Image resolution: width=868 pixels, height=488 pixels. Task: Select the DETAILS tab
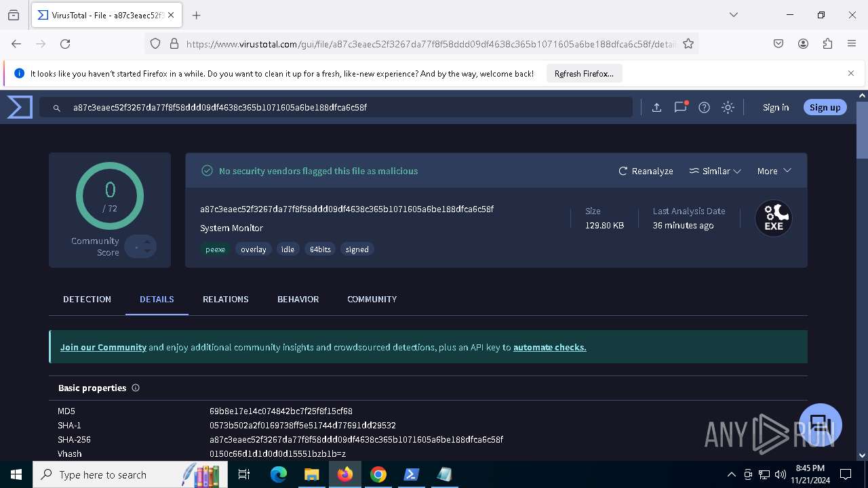pyautogui.click(x=157, y=299)
